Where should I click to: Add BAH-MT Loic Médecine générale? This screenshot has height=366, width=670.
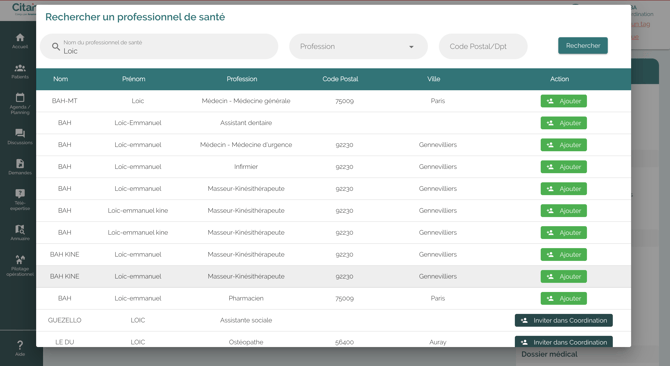564,101
